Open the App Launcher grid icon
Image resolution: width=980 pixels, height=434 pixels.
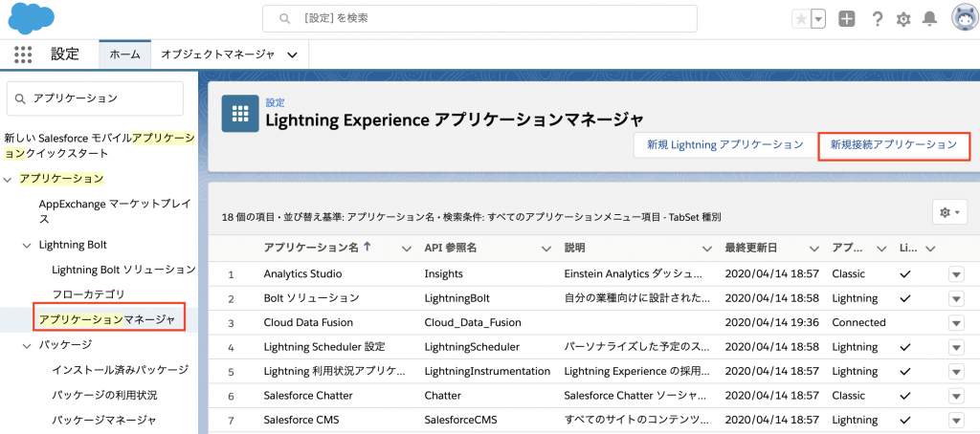pyautogui.click(x=23, y=54)
